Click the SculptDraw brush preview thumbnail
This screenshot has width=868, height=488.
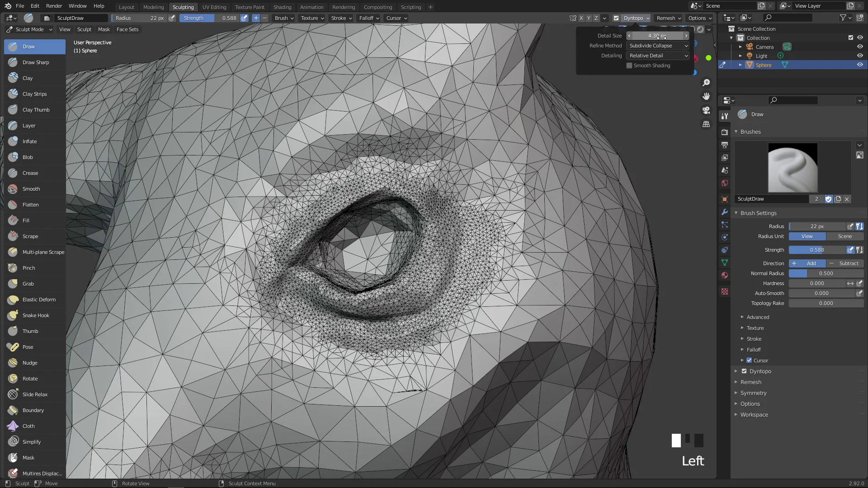pyautogui.click(x=793, y=168)
